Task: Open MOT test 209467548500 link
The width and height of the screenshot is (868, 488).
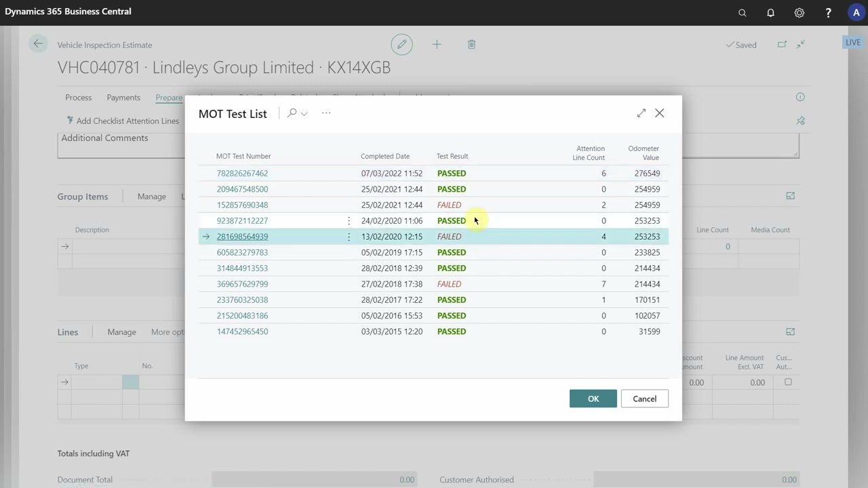Action: [x=242, y=189]
